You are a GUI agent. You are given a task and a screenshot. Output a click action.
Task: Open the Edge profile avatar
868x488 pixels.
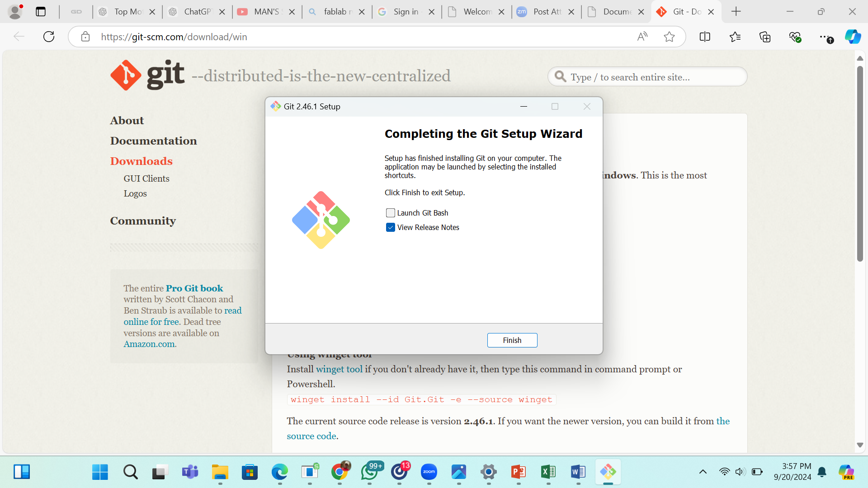coord(15,12)
